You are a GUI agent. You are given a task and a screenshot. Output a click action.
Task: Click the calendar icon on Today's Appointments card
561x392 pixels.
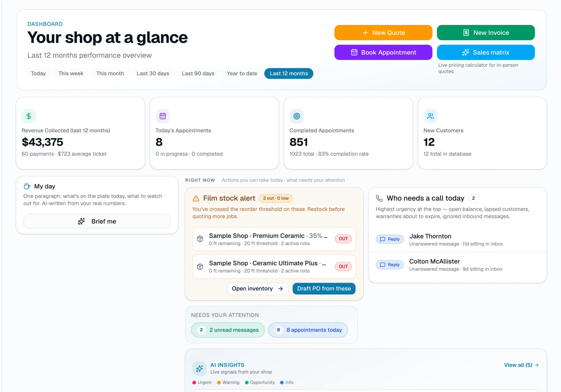pyautogui.click(x=163, y=116)
